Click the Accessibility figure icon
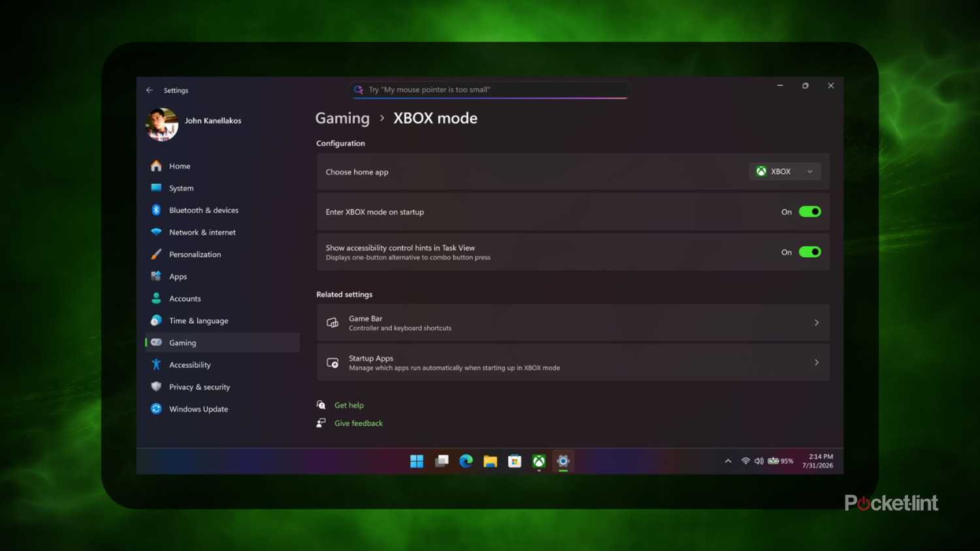Viewport: 980px width, 551px height. click(156, 364)
